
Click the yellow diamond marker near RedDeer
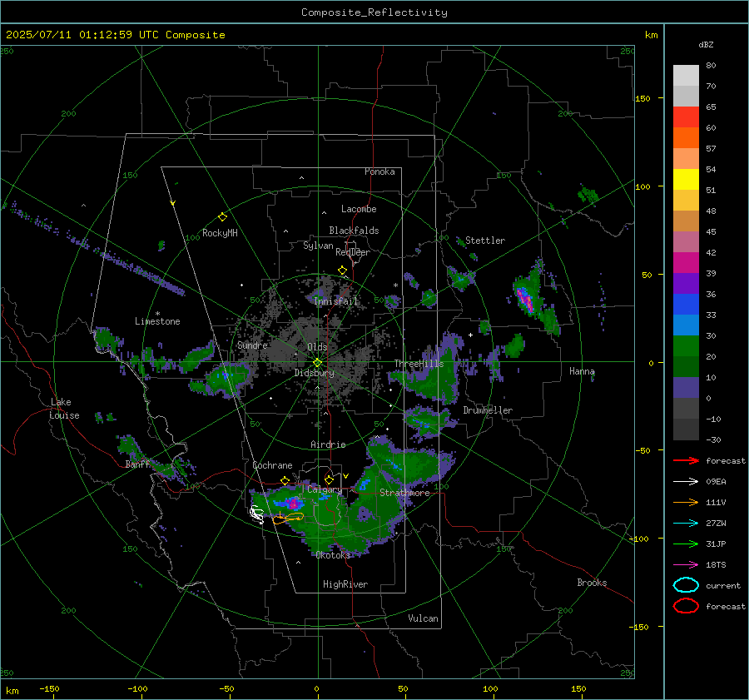(342, 271)
